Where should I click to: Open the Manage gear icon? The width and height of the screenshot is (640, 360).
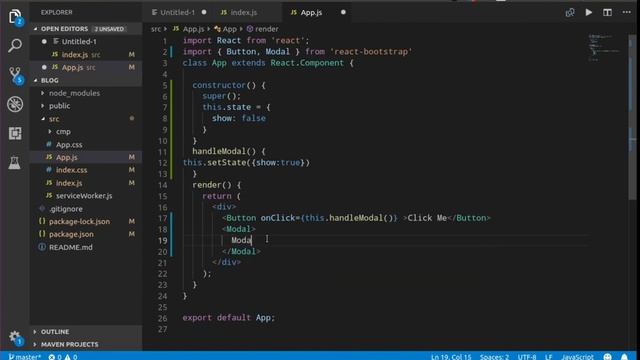15,337
